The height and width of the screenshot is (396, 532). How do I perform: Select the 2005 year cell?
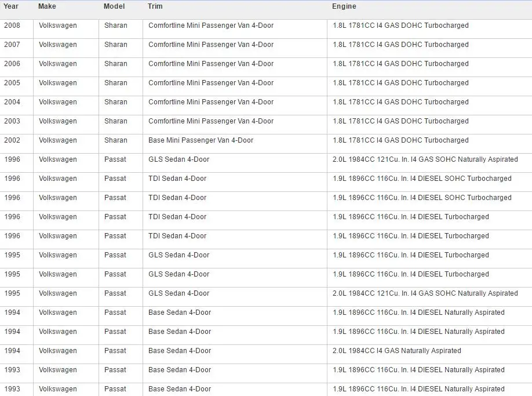point(12,83)
